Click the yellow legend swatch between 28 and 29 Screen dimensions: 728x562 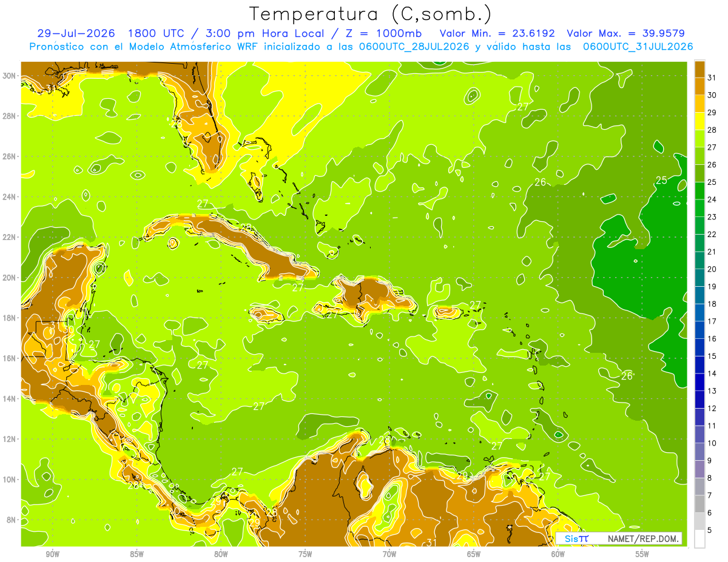[x=699, y=121]
